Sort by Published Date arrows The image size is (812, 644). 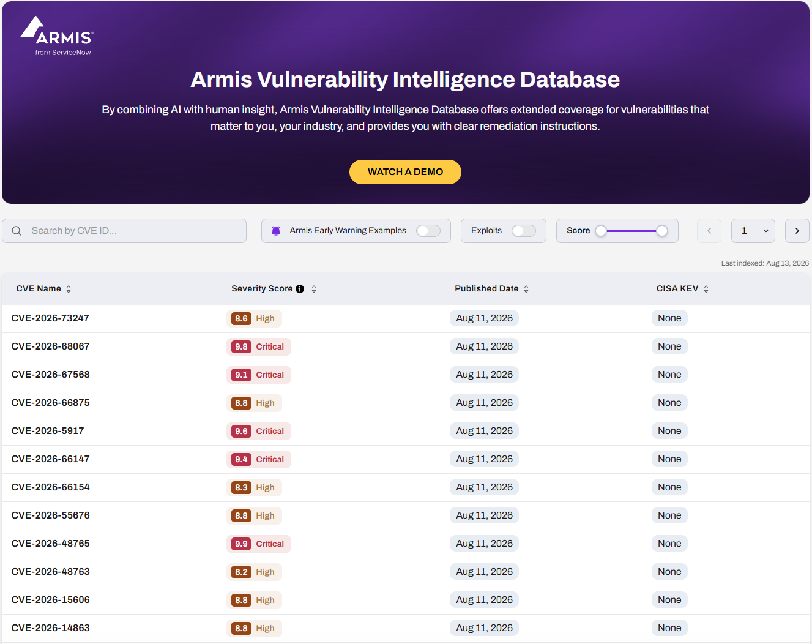click(x=526, y=289)
